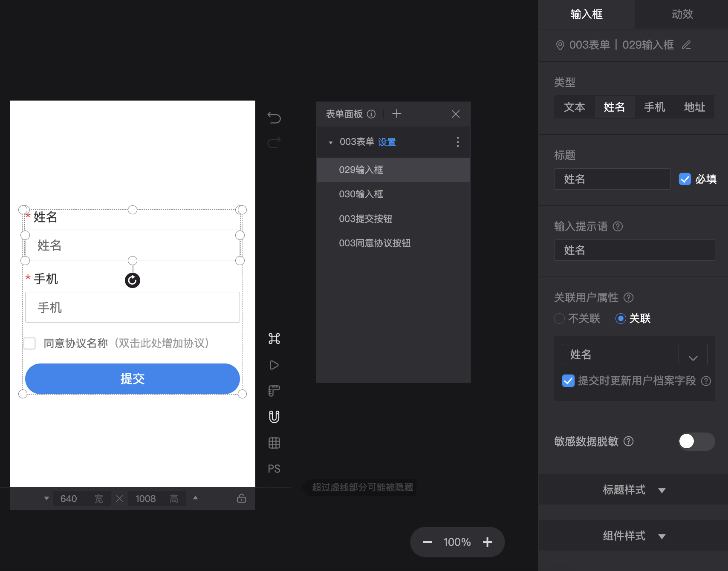Screen dimensions: 728x571
Task: Click the X between width and height
Action: (x=119, y=499)
